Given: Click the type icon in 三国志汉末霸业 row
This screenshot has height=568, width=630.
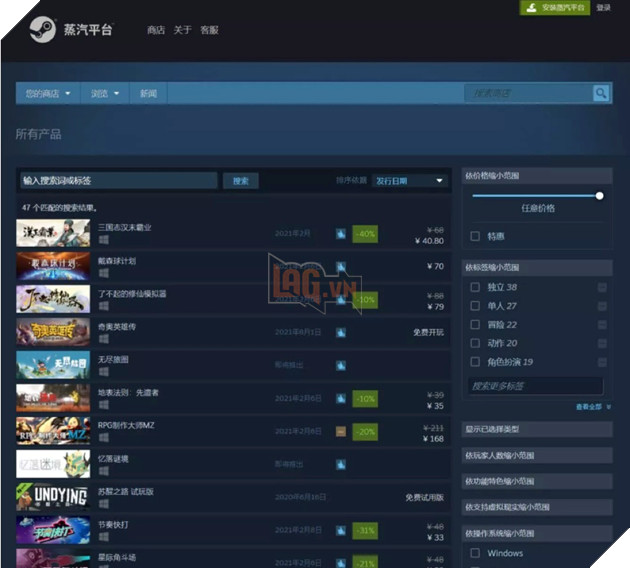Looking at the screenshot, I should [341, 233].
